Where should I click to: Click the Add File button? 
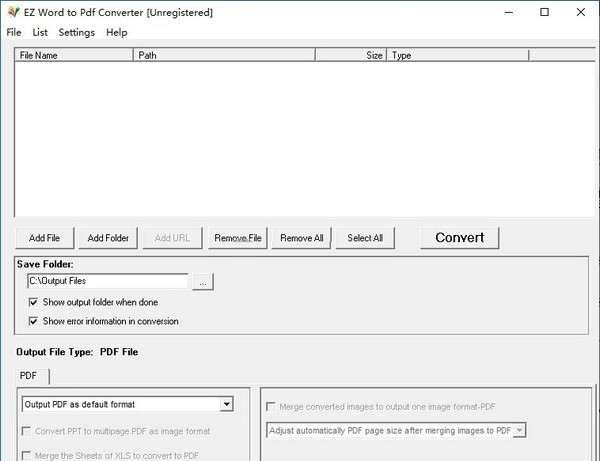click(x=44, y=238)
